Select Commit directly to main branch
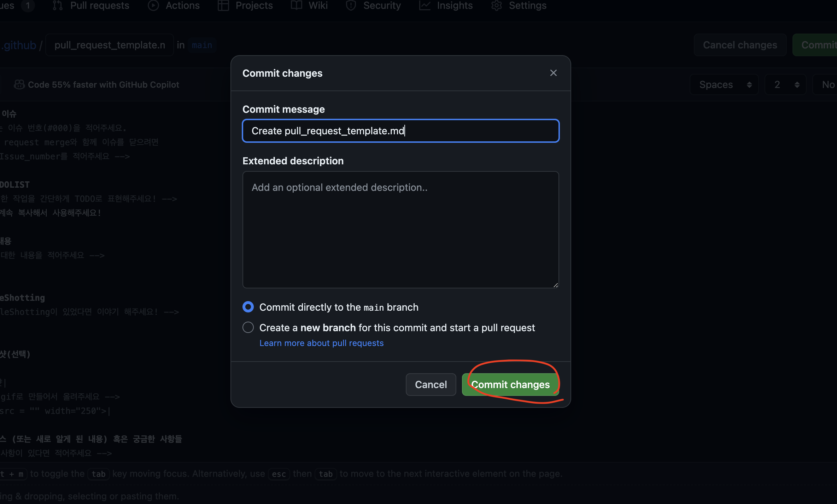Image resolution: width=837 pixels, height=504 pixels. [x=248, y=307]
